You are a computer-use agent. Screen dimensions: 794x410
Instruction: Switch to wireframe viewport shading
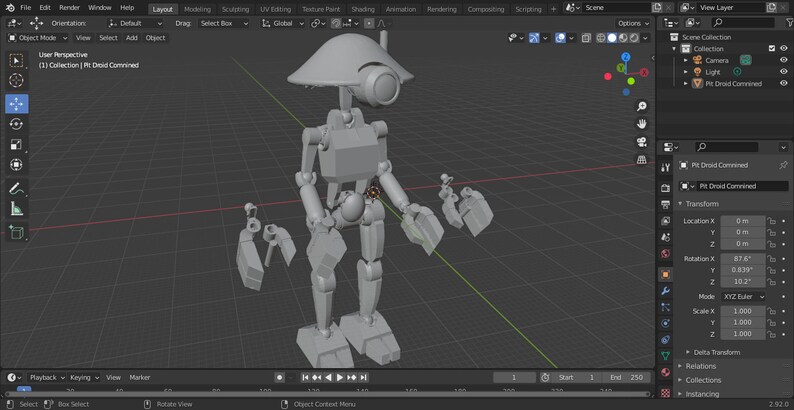click(601, 38)
